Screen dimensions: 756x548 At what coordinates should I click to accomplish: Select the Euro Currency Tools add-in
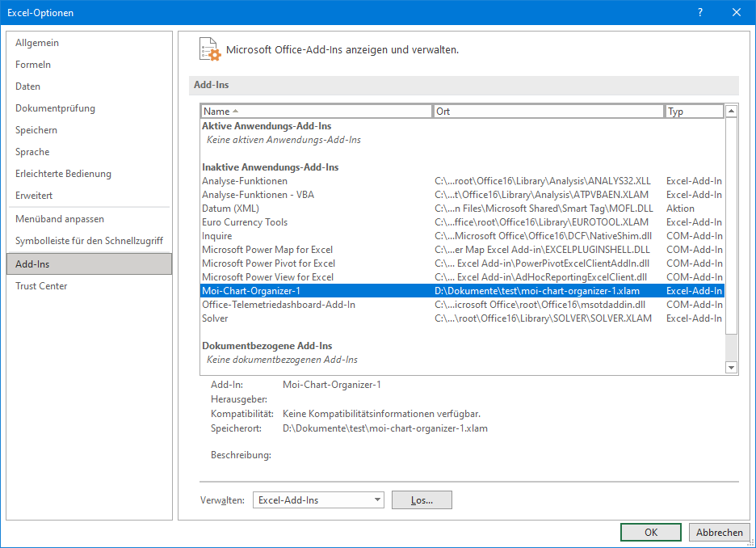[462, 222]
